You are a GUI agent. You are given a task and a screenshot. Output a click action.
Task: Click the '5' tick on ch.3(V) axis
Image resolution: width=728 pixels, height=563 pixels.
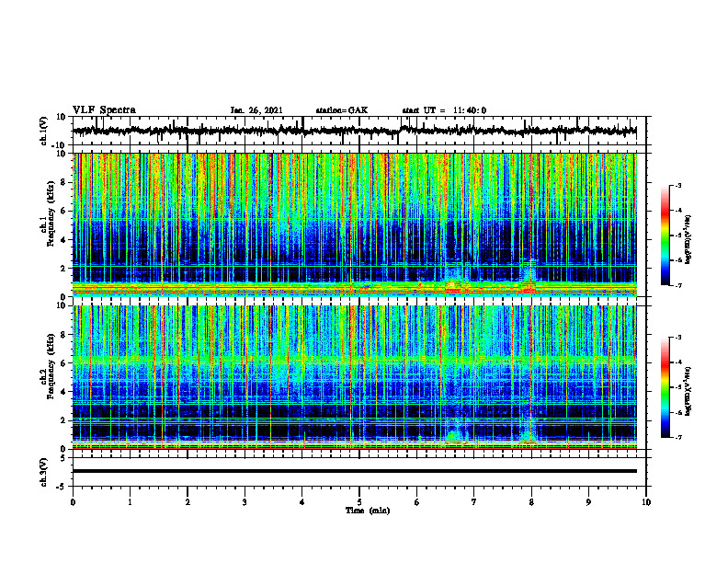pyautogui.click(x=63, y=458)
